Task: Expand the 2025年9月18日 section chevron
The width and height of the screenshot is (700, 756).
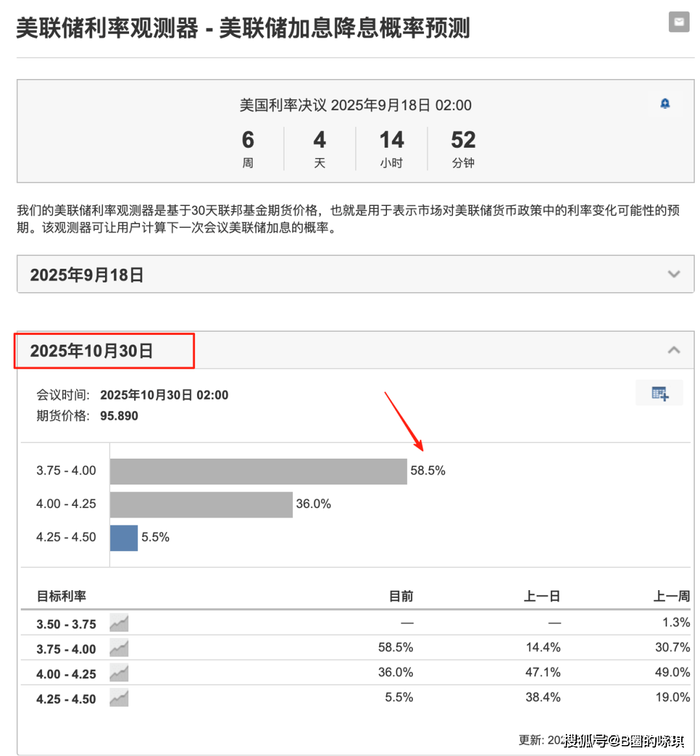Action: pos(673,274)
